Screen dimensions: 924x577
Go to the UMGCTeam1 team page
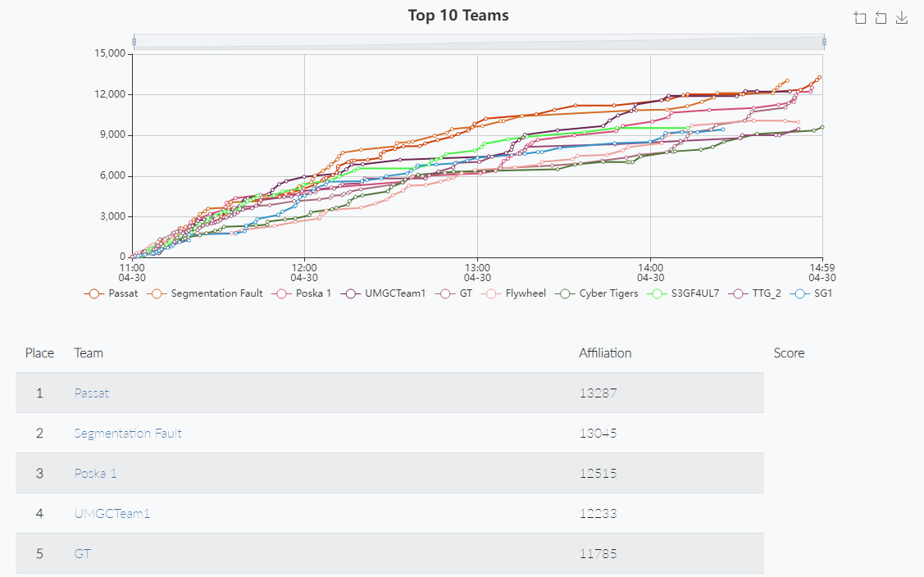pos(112,514)
